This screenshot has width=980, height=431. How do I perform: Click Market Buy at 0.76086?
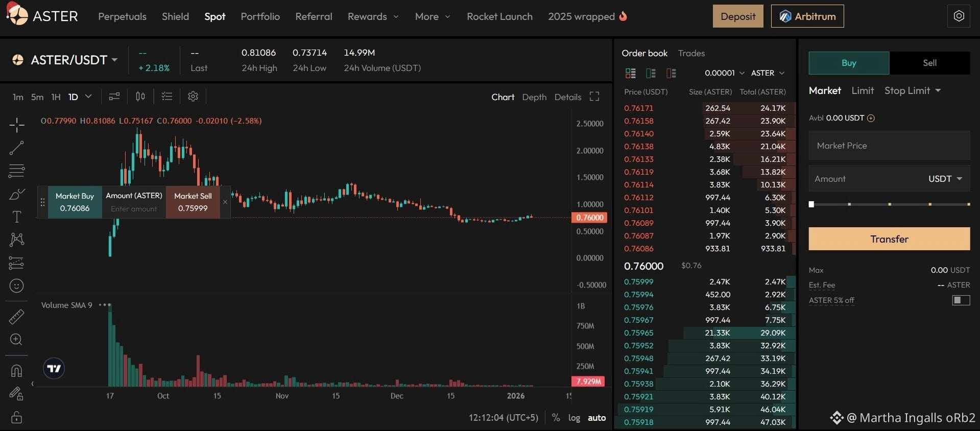(x=75, y=202)
